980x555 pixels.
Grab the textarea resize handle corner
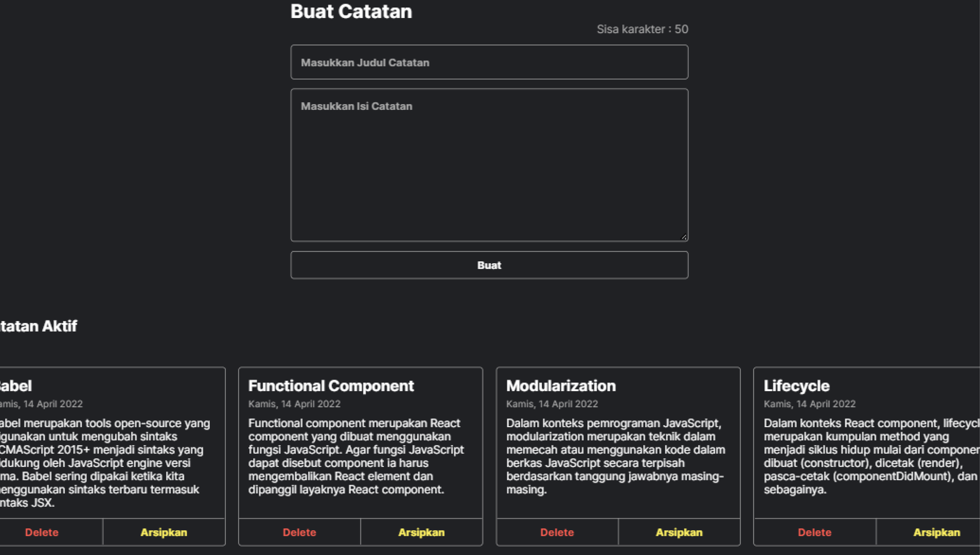coord(683,237)
